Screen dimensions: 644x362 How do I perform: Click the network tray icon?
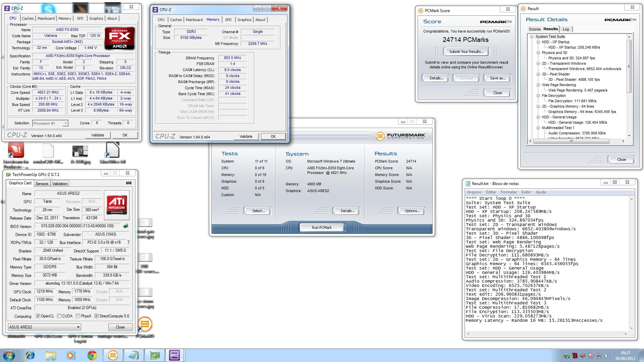(x=599, y=356)
